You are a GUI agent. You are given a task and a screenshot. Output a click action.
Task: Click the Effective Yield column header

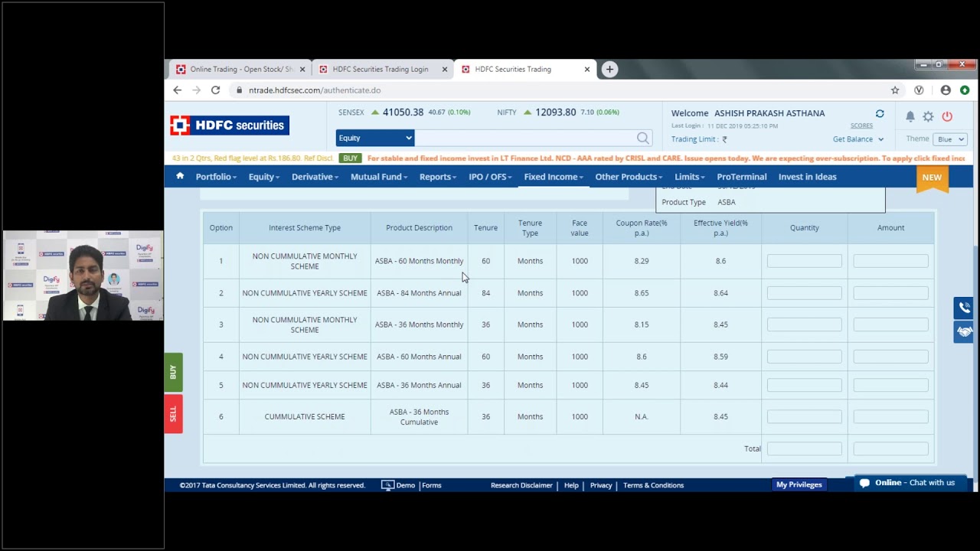pyautogui.click(x=720, y=228)
